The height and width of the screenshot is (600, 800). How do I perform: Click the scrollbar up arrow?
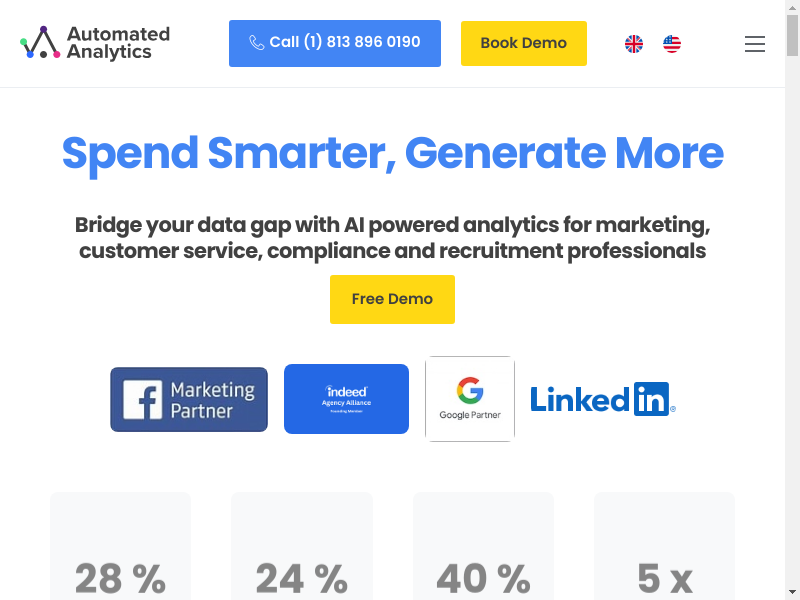792,7
